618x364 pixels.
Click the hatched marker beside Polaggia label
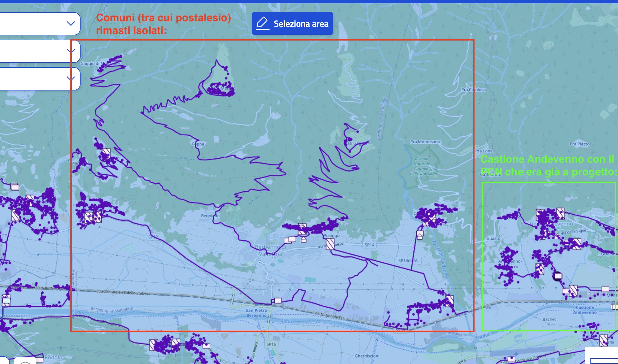click(x=330, y=244)
